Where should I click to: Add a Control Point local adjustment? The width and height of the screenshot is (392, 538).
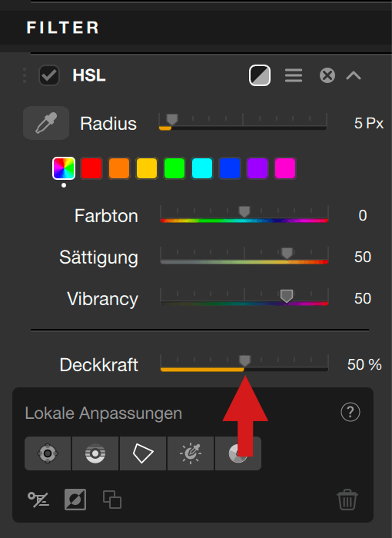[x=48, y=453]
